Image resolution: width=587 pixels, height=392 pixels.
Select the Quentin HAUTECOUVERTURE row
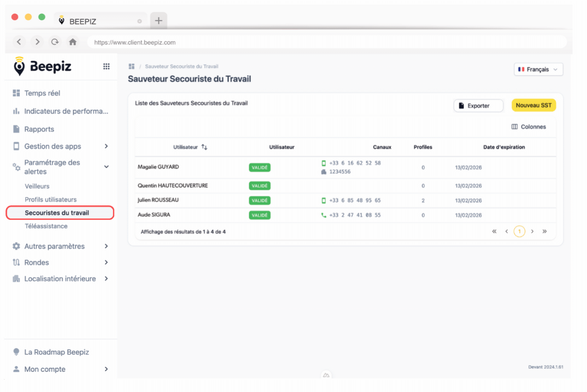[x=346, y=186]
